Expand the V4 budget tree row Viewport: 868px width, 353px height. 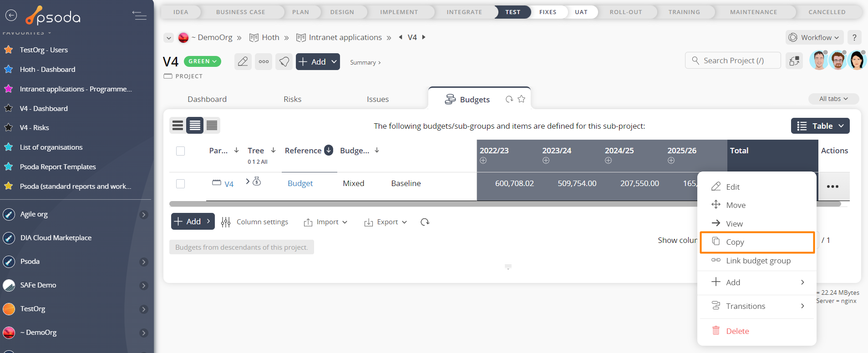pos(248,181)
